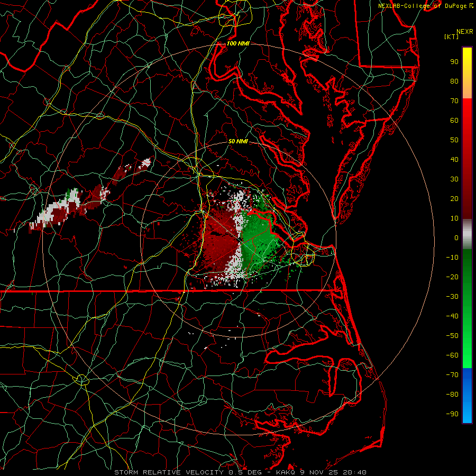Select the 90 value on the velocity scale
The width and height of the screenshot is (476, 476).
454,62
